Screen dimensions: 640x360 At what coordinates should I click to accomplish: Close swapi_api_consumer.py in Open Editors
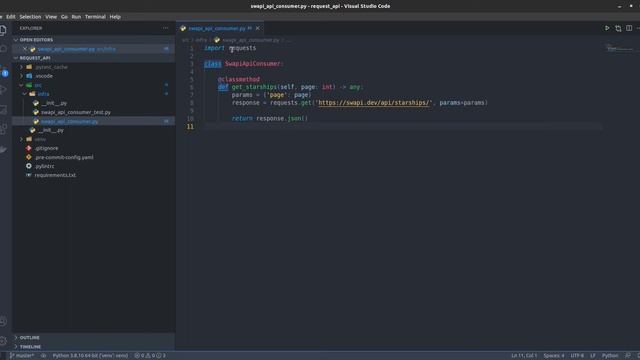[25, 49]
